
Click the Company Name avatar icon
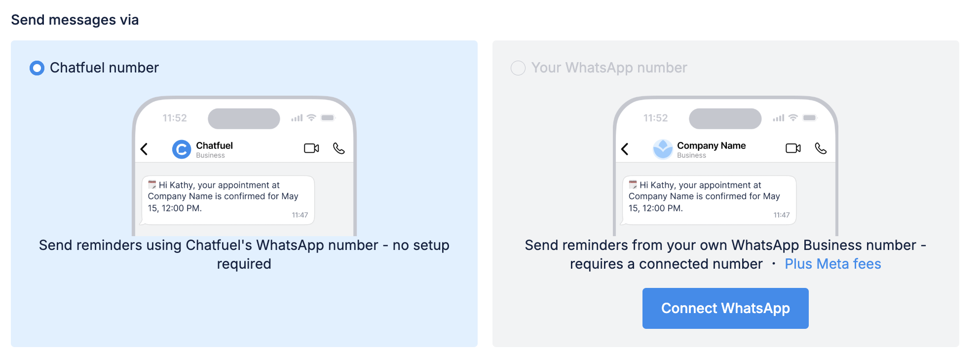[663, 149]
